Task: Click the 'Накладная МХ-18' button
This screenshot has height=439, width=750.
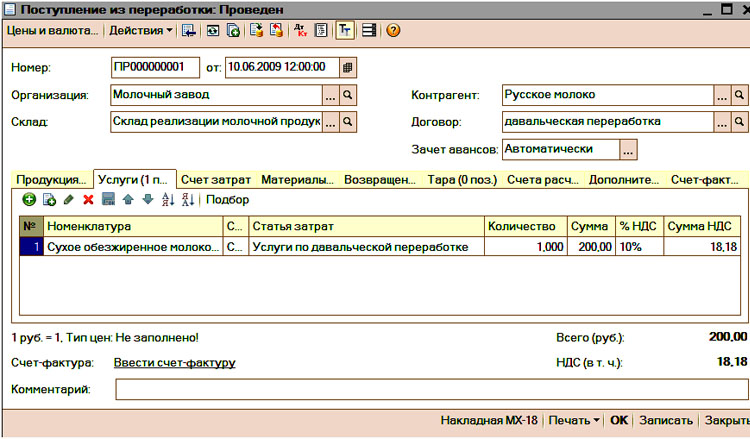Action: coord(489,420)
